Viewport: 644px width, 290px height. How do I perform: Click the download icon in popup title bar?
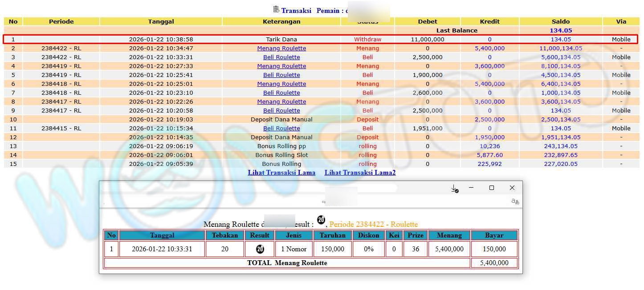pos(454,189)
